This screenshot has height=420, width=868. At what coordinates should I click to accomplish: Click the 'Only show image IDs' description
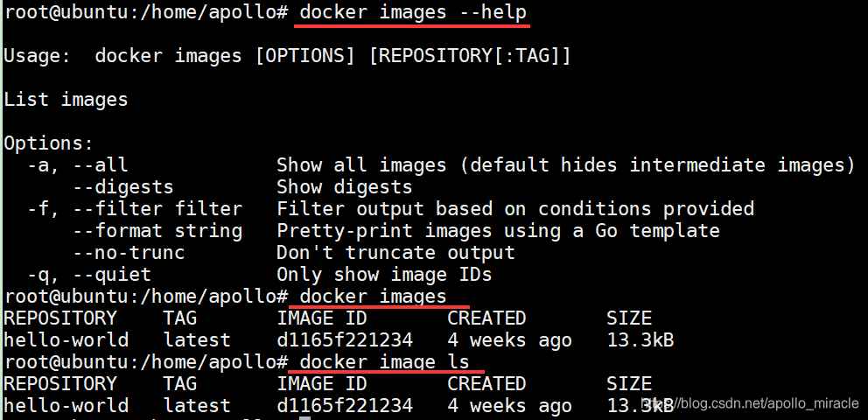tap(384, 275)
